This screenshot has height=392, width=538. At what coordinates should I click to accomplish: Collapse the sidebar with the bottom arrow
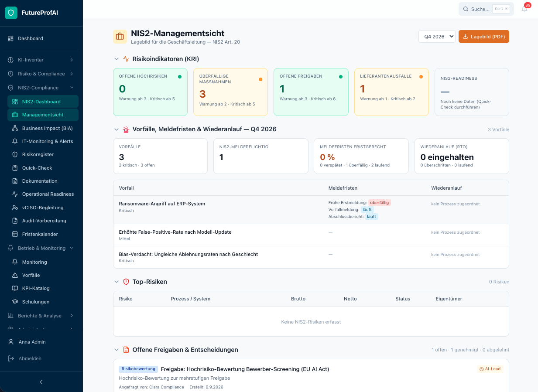41,382
